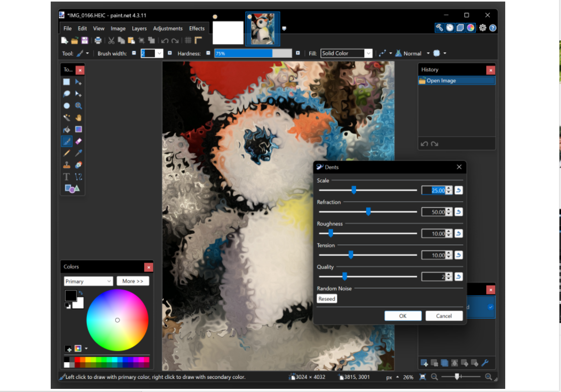The width and height of the screenshot is (561, 392).
Task: Select the Gradient tool
Action: point(78,129)
